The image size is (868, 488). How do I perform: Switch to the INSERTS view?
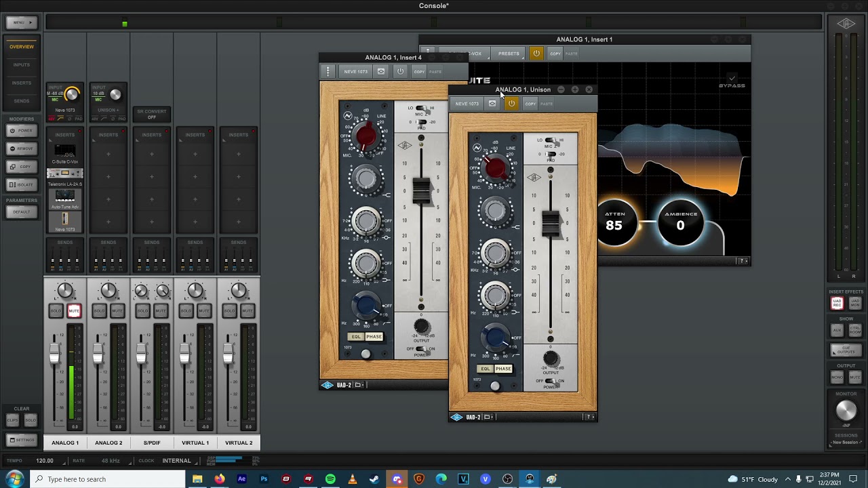(22, 83)
